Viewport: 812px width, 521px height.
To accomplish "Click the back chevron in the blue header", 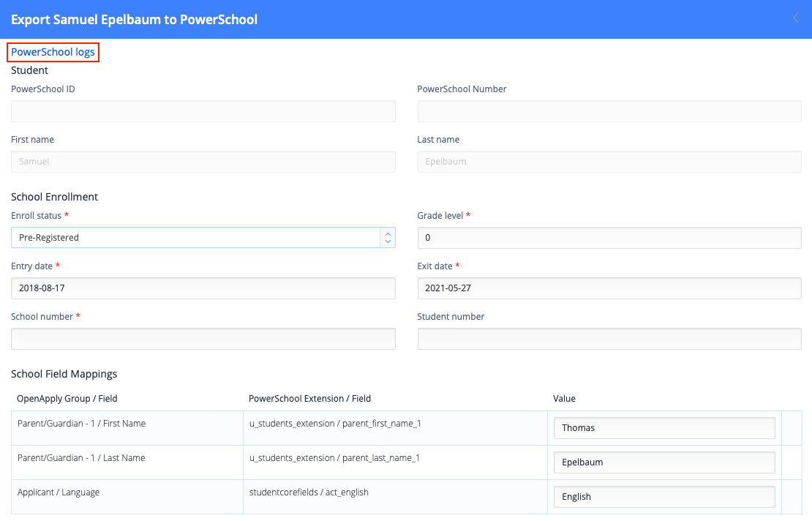I will coord(796,18).
